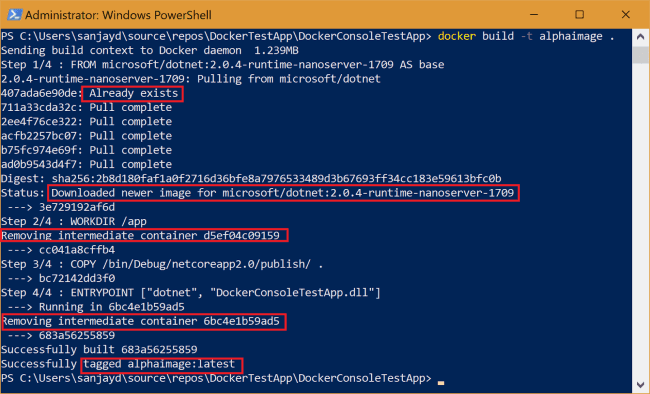This screenshot has width=650, height=394.
Task: Click the sha256 Digest line
Action: tap(251, 179)
